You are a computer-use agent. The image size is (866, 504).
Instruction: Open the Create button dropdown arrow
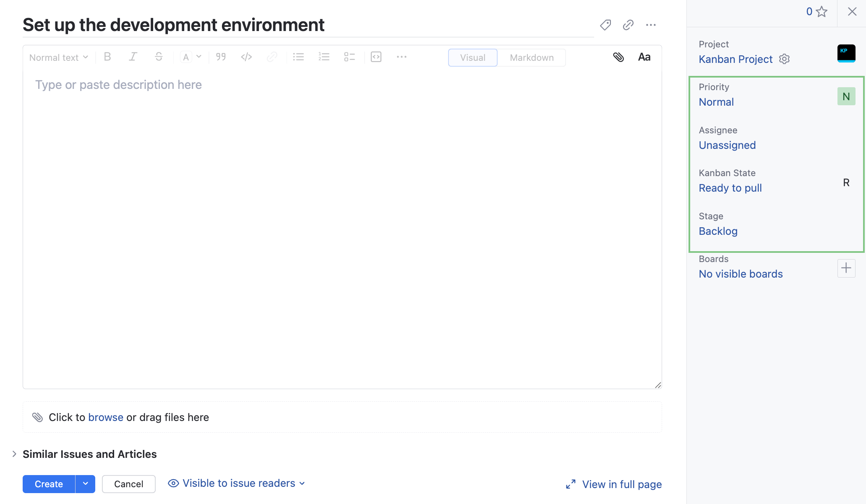pyautogui.click(x=86, y=484)
